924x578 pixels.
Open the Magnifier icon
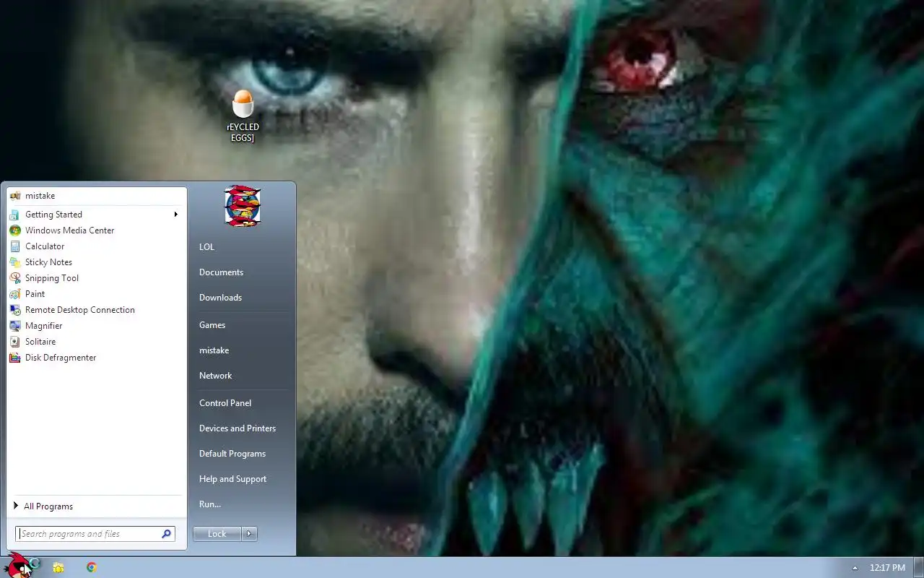click(x=15, y=326)
